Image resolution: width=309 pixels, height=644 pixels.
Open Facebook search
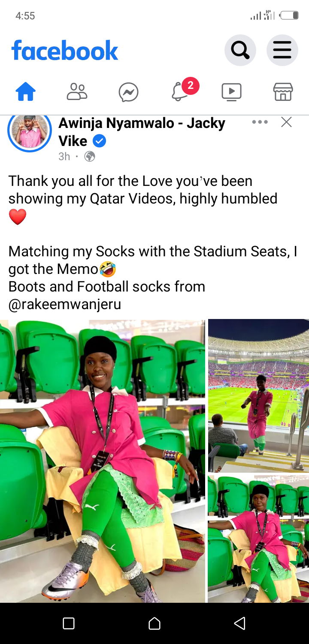[x=240, y=50]
